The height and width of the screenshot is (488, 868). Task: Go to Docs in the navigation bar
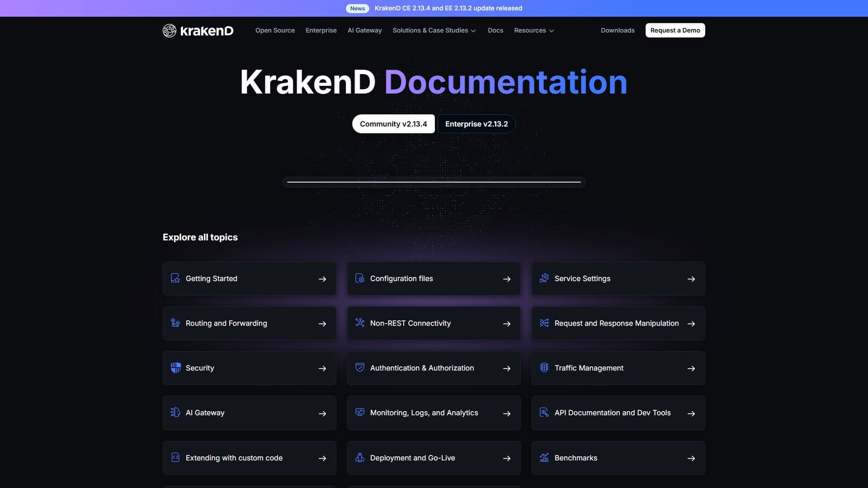[495, 30]
